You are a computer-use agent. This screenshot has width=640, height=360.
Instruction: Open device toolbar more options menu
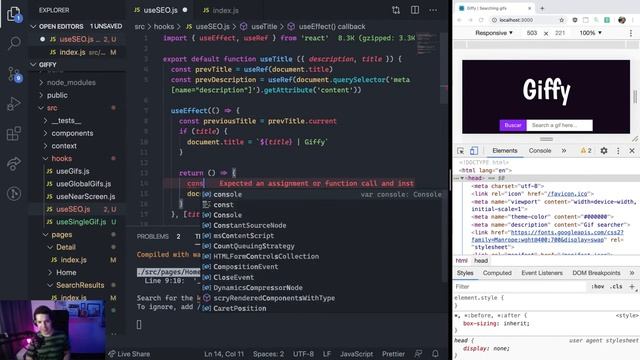click(631, 33)
